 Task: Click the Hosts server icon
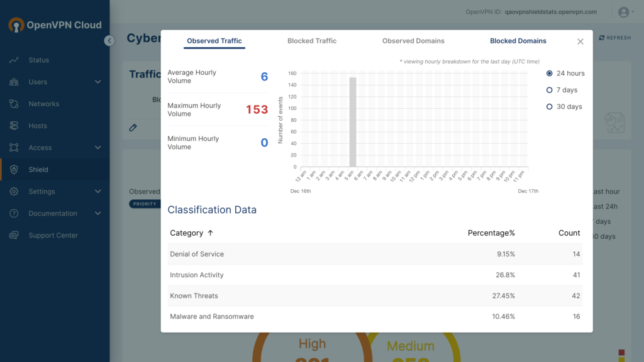14,126
